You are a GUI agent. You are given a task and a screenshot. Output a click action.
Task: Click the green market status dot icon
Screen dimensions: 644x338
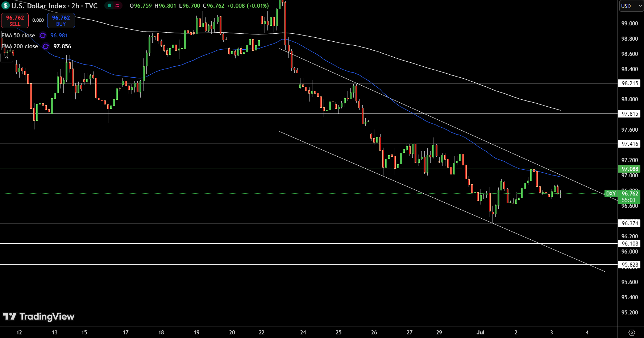[109, 5]
